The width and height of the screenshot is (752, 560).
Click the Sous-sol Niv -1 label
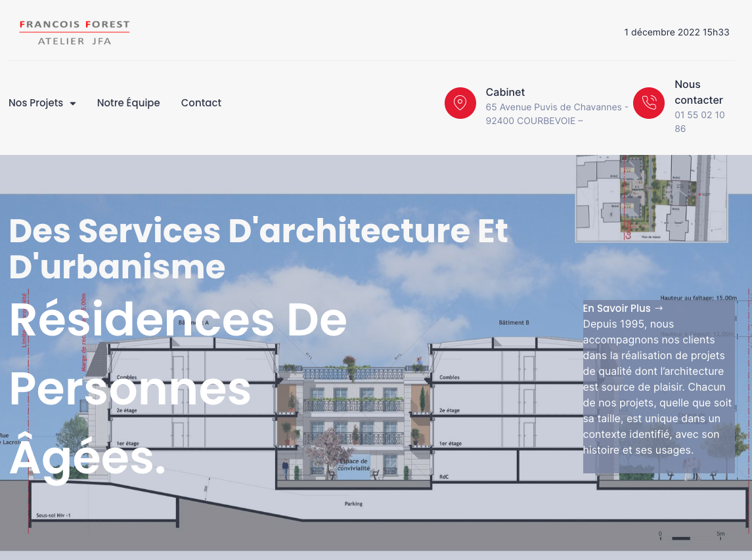click(53, 515)
